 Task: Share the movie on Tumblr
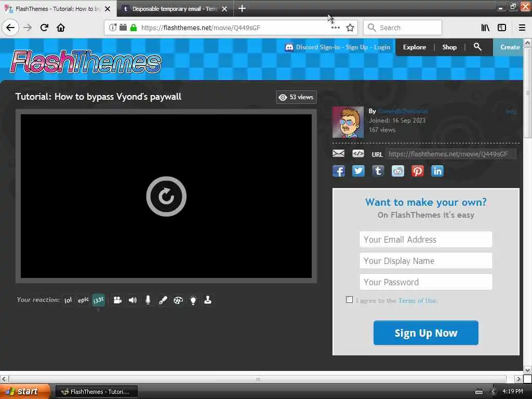point(378,171)
